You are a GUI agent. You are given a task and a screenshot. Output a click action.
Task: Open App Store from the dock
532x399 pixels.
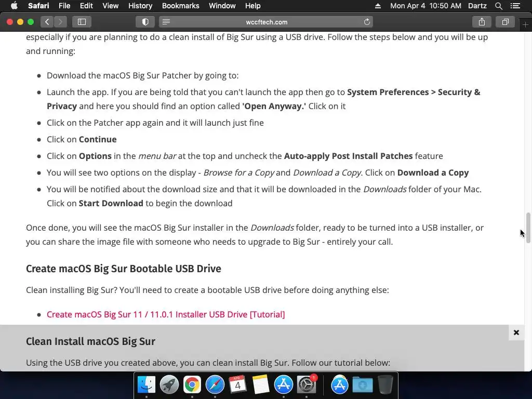[283, 384]
